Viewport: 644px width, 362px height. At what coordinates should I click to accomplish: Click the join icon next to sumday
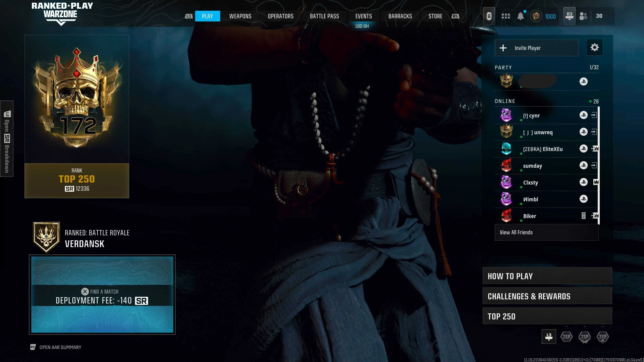tap(594, 166)
